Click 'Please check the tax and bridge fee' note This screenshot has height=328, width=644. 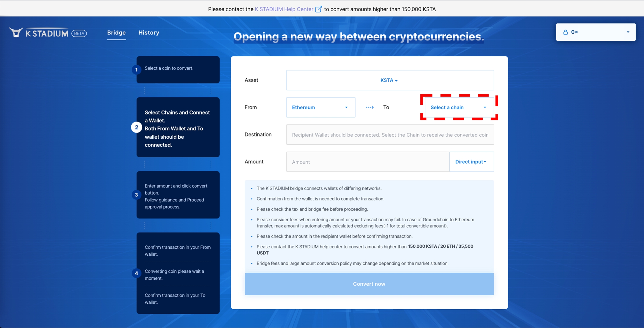click(312, 209)
